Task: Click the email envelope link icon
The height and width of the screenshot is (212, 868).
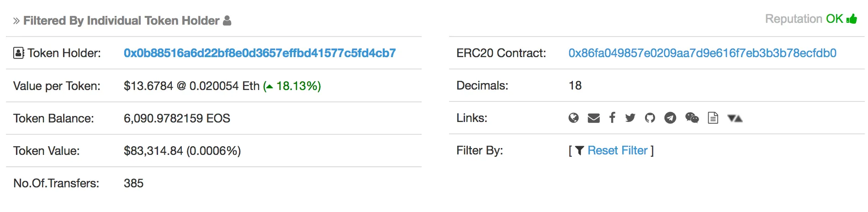Action: pos(593,118)
